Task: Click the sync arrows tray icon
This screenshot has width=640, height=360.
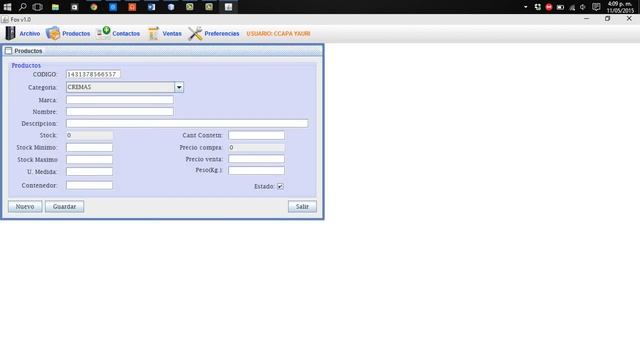Action: click(538, 7)
